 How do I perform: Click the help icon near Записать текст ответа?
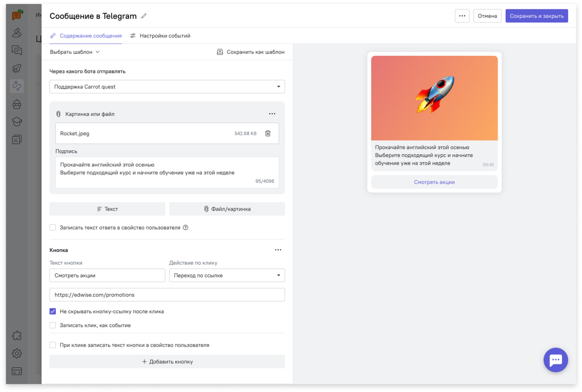(186, 228)
